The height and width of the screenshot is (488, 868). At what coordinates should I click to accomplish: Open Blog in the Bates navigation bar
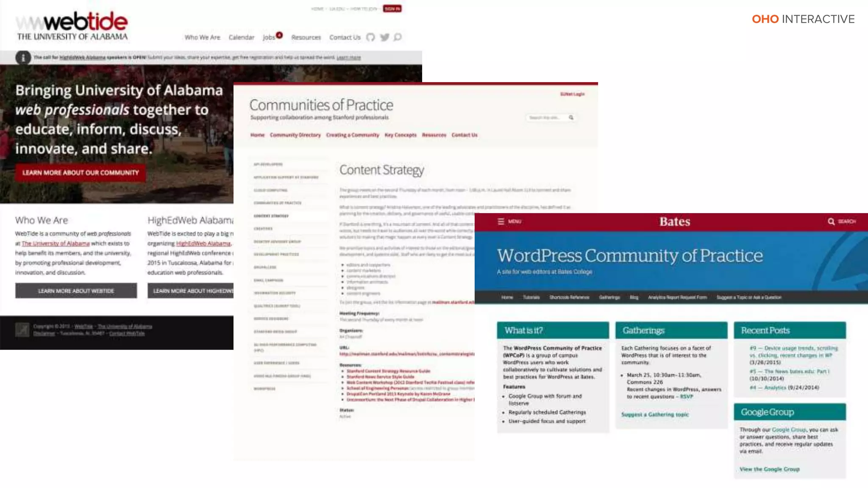coord(634,297)
